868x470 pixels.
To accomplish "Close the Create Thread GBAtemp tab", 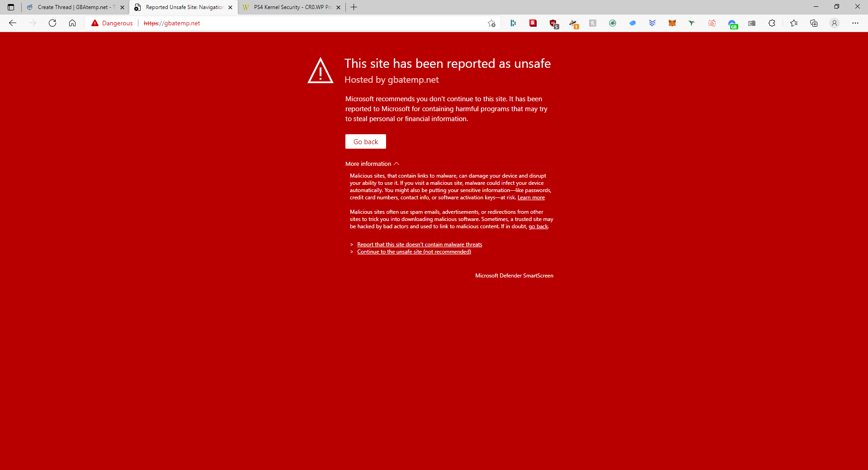I will click(x=122, y=7).
